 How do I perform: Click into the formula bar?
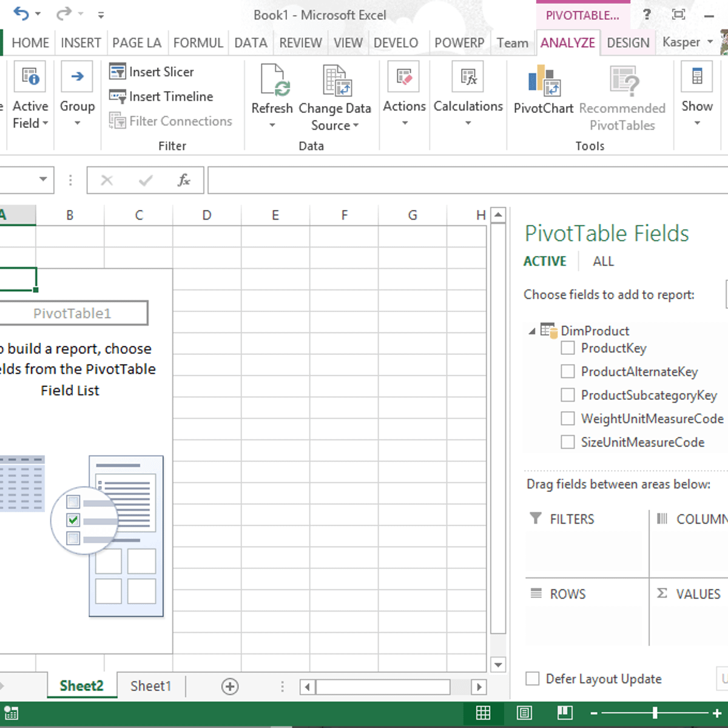tap(468, 180)
